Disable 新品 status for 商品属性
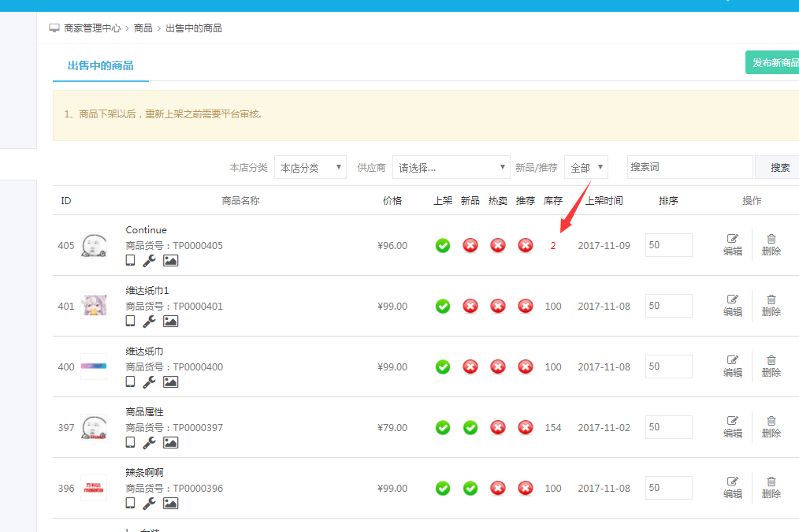The image size is (799, 532). click(470, 427)
